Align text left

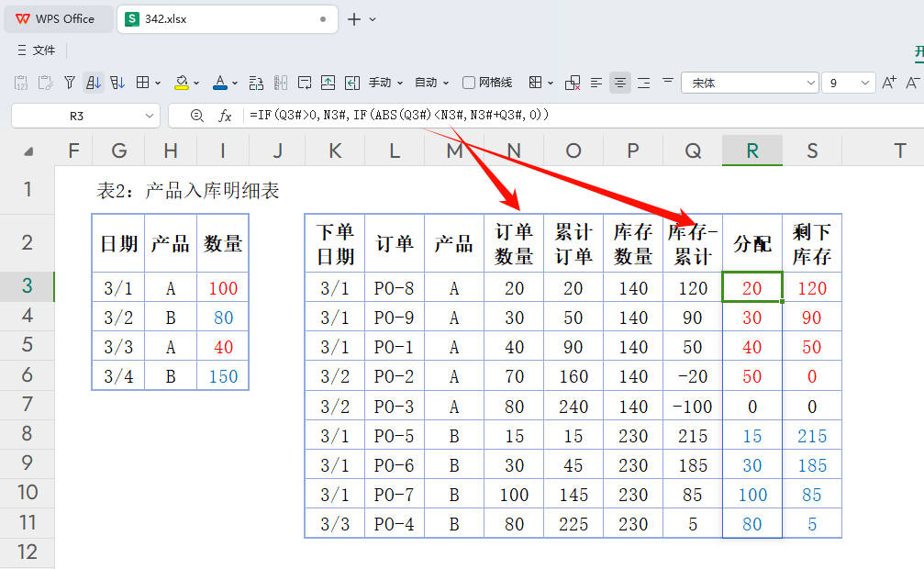(x=596, y=83)
